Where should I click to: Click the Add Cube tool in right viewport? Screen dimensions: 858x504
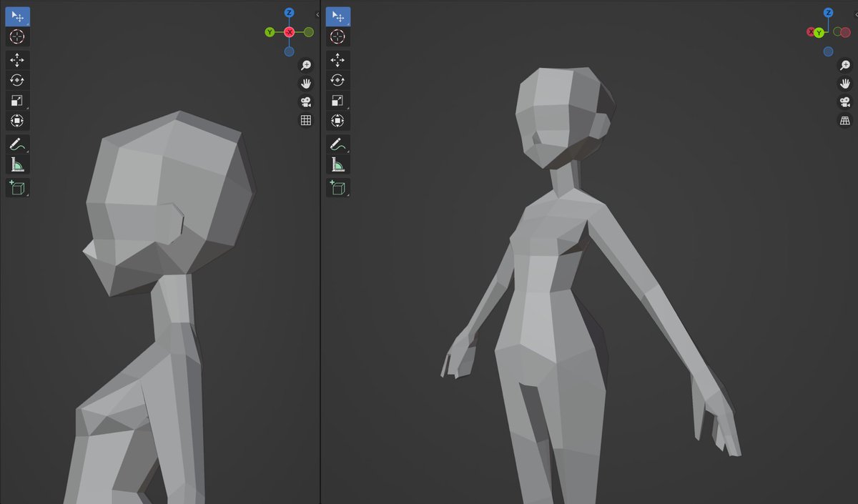coord(337,188)
